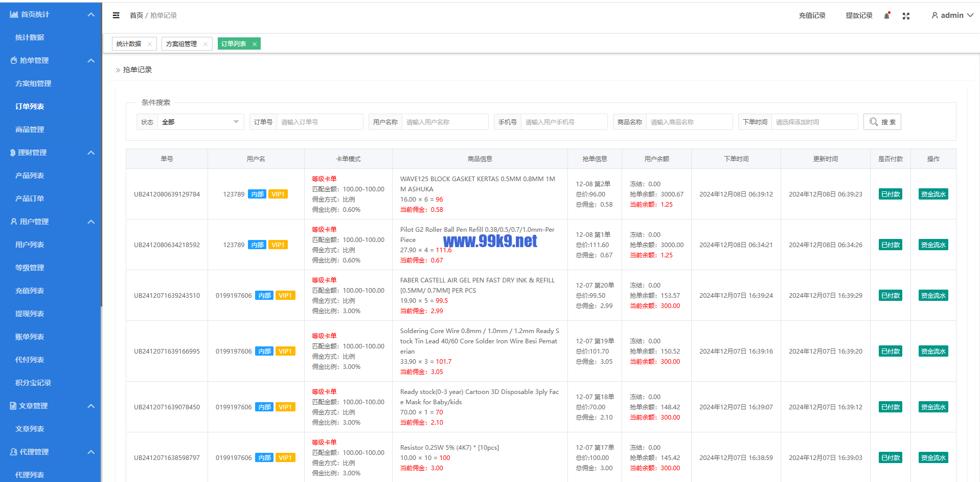
Task: Click 资金流水 for order UB2412080639129784
Action: [x=933, y=194]
